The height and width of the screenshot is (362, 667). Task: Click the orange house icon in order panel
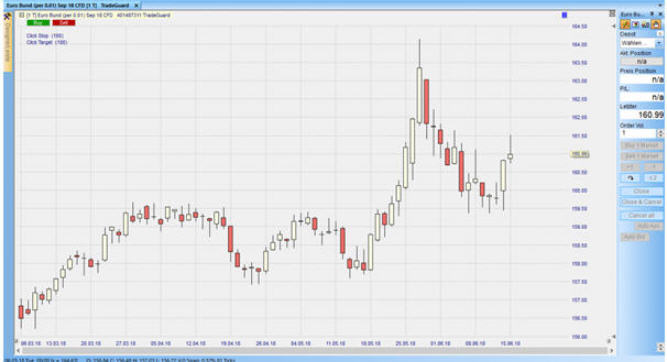(656, 25)
